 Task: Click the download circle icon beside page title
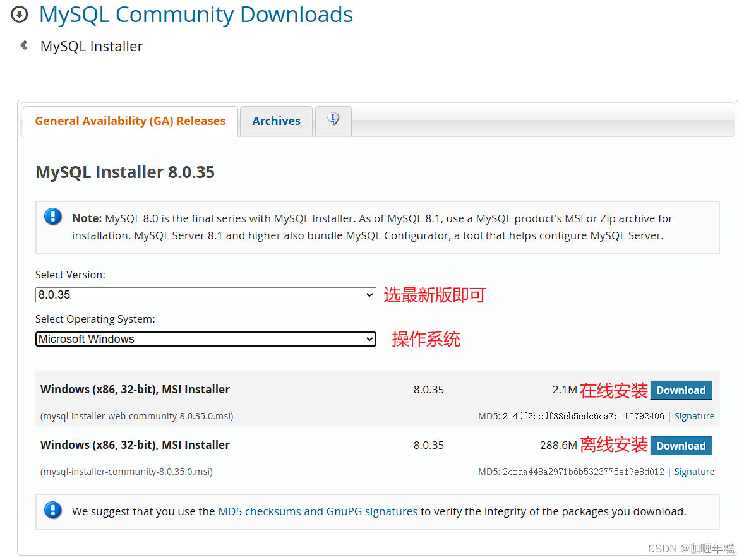[x=20, y=15]
